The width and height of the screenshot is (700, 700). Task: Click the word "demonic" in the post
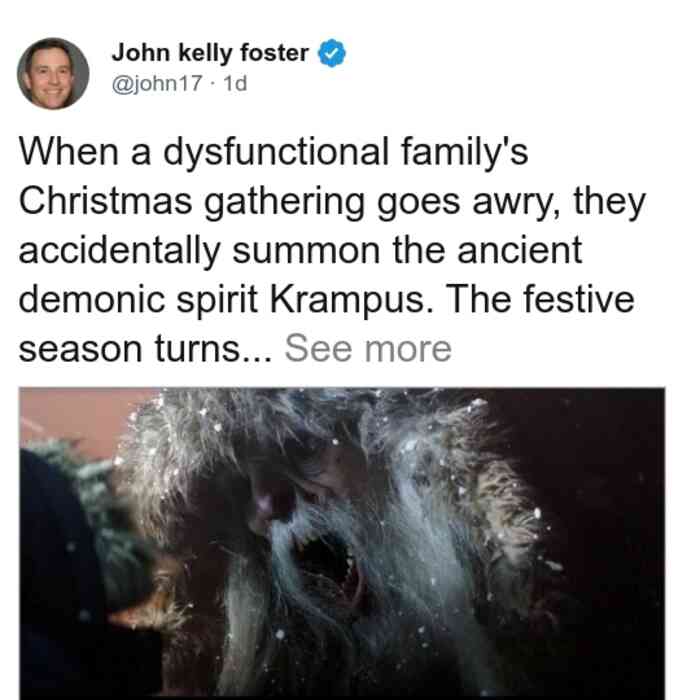point(92,299)
